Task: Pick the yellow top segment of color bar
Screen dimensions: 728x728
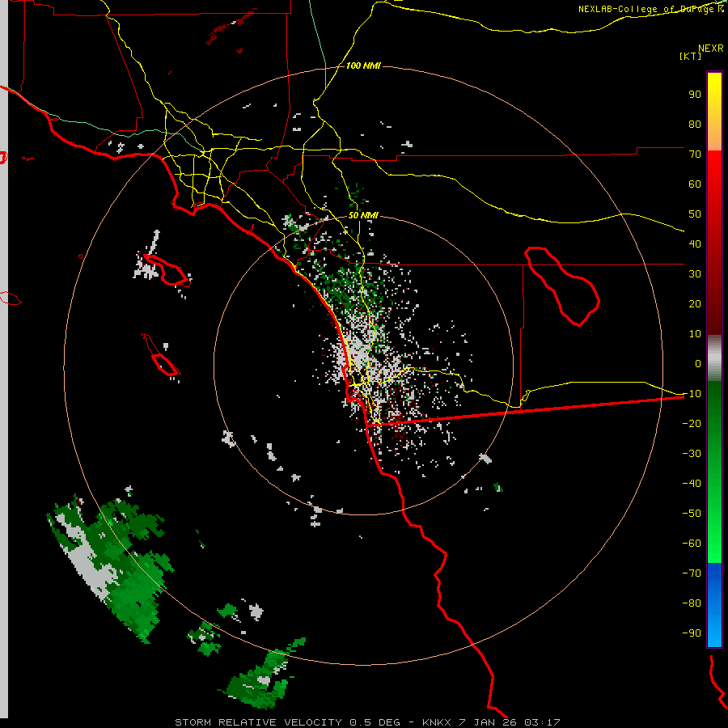Action: tap(714, 112)
